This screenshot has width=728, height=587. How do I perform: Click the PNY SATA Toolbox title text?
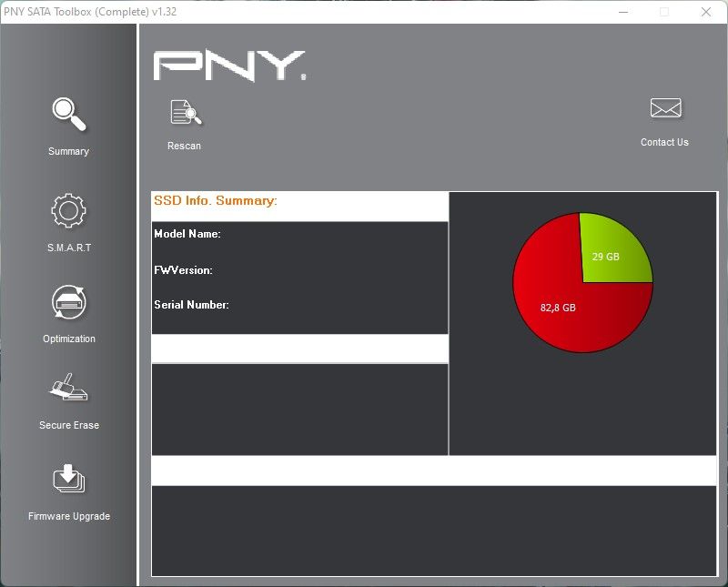click(90, 12)
